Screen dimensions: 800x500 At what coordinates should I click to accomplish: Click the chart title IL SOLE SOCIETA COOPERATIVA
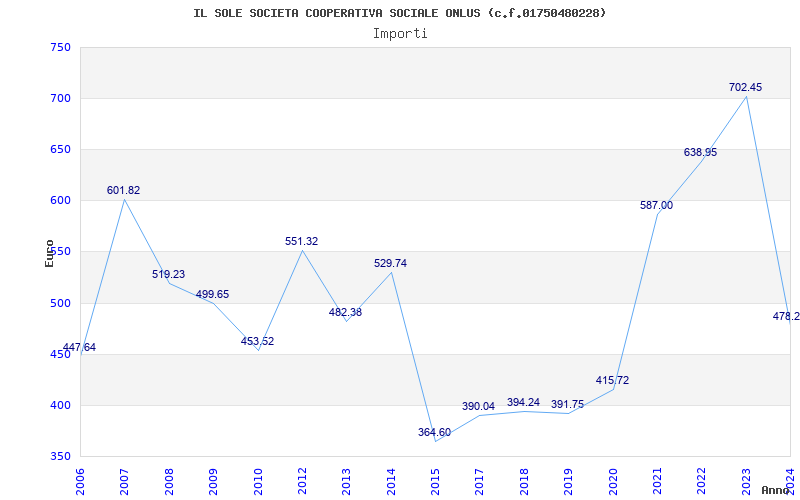point(399,13)
